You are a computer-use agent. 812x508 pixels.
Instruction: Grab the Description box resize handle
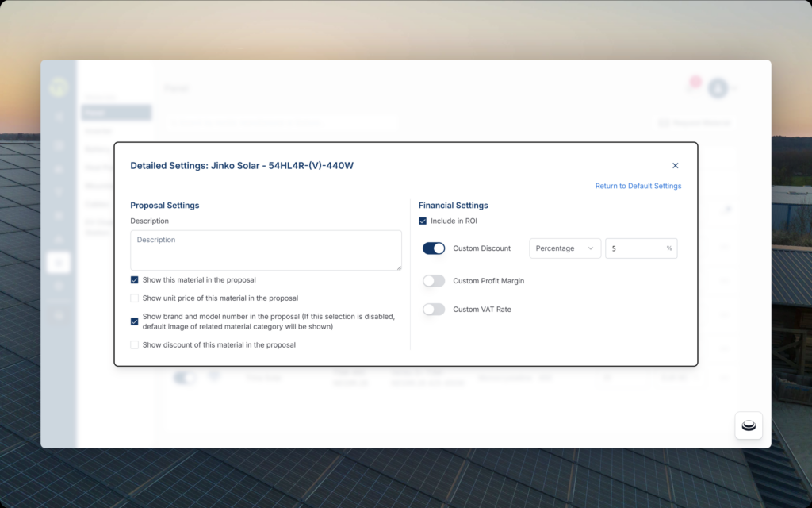pyautogui.click(x=398, y=267)
